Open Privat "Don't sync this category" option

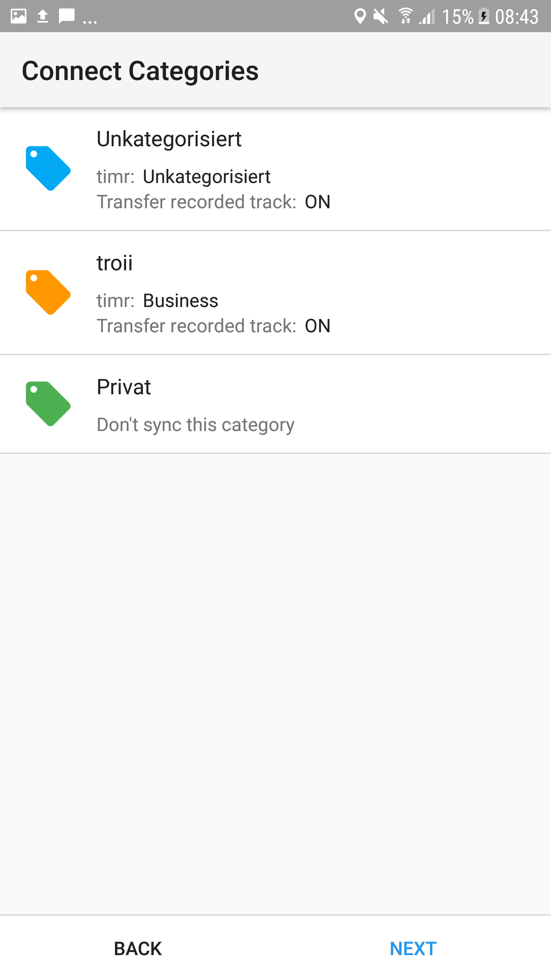pos(196,425)
